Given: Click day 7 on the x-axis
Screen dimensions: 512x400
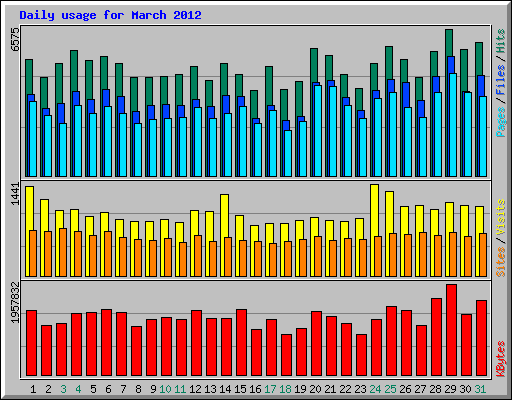Looking at the screenshot, I should pos(123,389).
